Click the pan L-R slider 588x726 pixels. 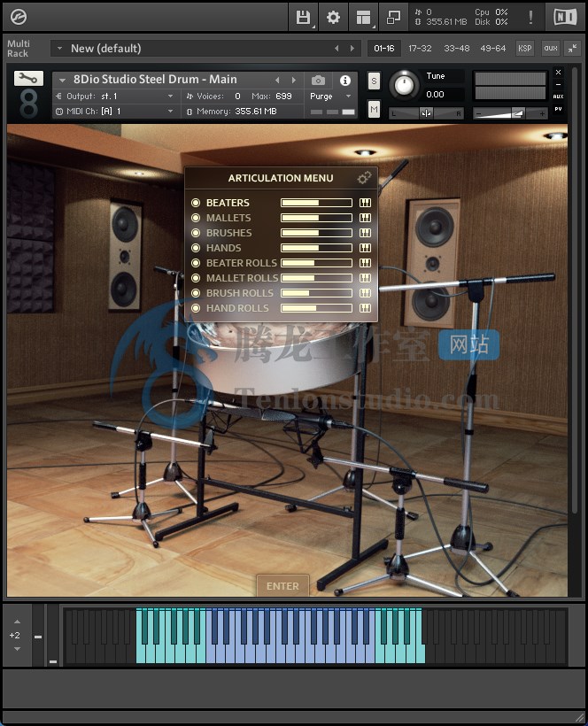click(x=426, y=113)
